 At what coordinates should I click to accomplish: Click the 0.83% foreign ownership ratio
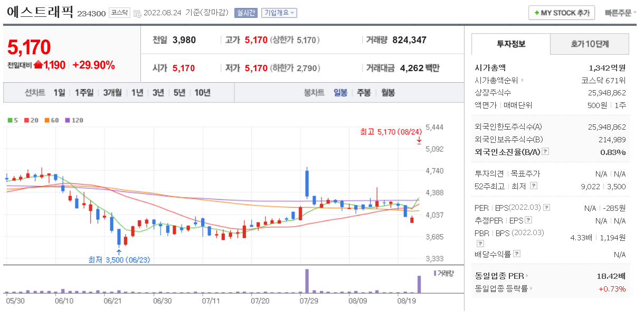click(613, 152)
